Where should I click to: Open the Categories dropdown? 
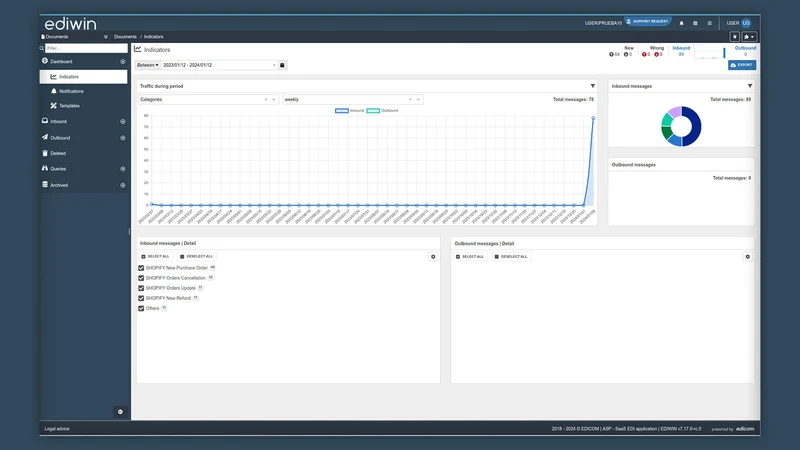click(208, 99)
